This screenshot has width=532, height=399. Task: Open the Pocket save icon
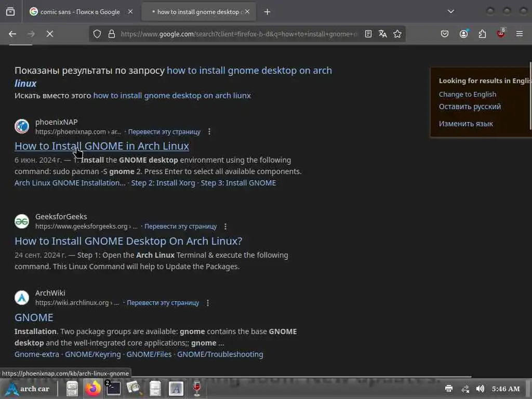point(445,34)
